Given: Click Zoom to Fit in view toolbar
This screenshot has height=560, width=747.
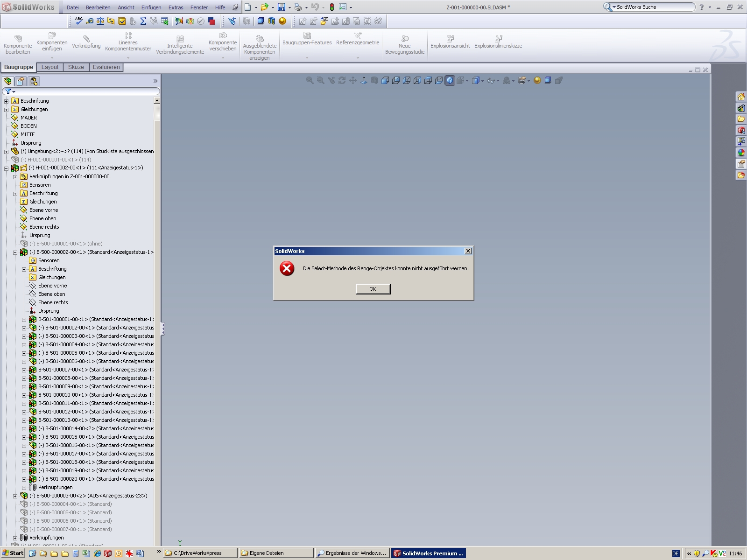Looking at the screenshot, I should (310, 80).
